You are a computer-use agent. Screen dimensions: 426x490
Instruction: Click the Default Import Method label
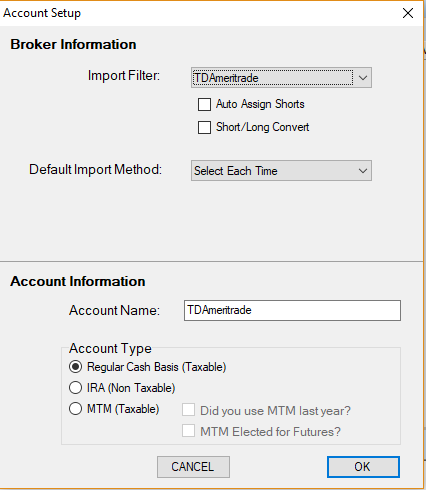point(95,170)
